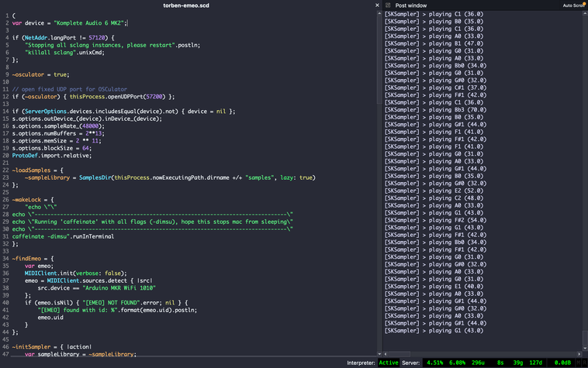Click the peak CPU 6.08% readout
This screenshot has height=368, width=588.
458,362
